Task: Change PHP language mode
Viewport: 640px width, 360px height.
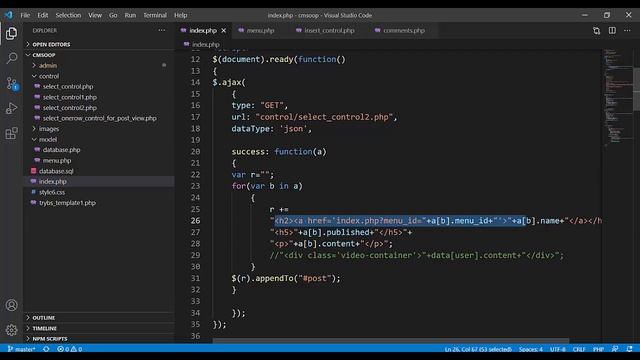Action: pos(598,349)
